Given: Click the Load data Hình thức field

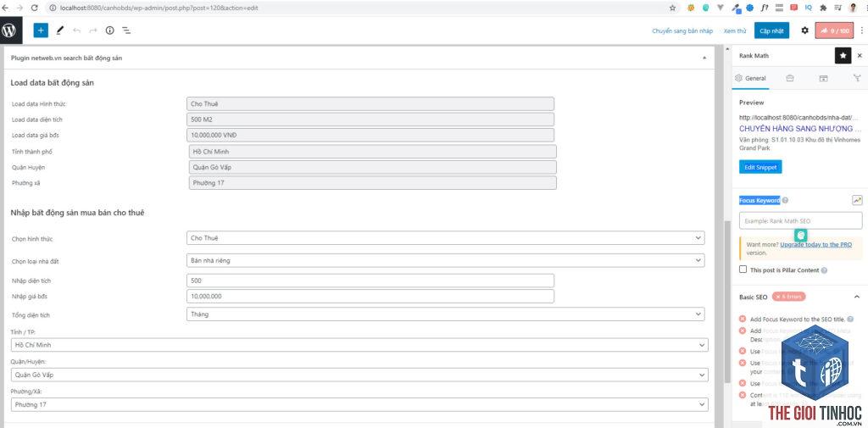Looking at the screenshot, I should [370, 104].
